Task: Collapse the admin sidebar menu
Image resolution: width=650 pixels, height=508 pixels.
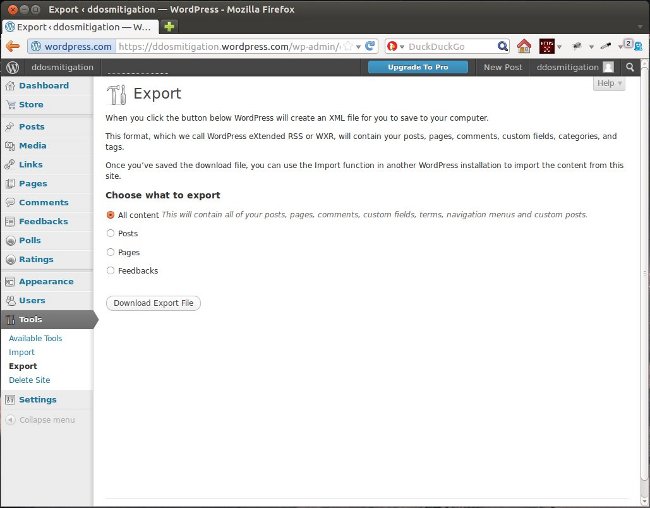Action: pyautogui.click(x=46, y=420)
